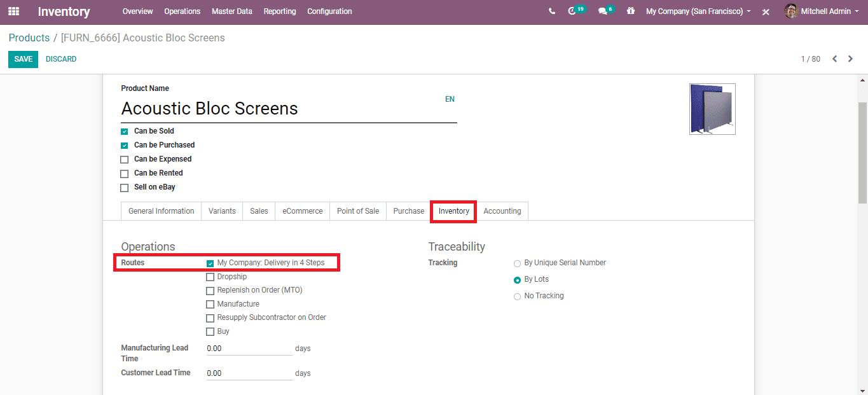Select By Unique Serial Number tracking
Viewport: 868px width, 395px height.
(517, 263)
